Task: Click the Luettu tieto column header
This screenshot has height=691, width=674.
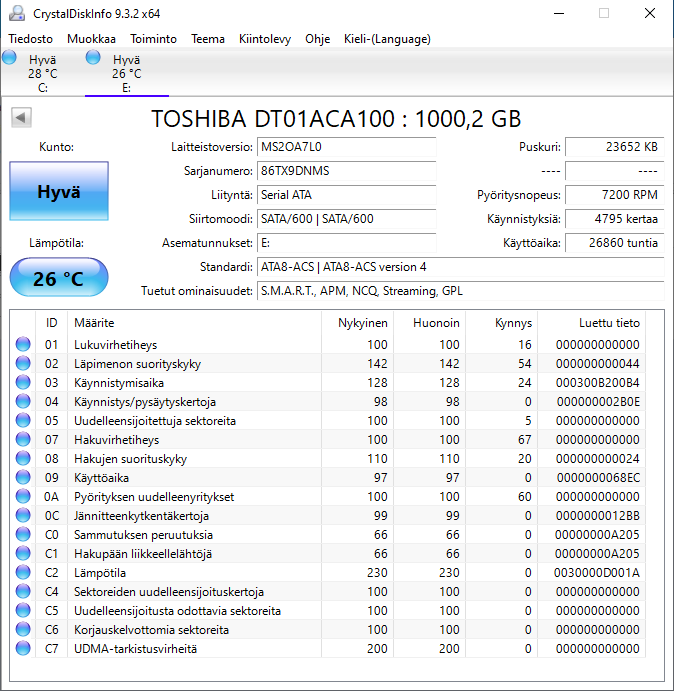Action: coord(609,323)
